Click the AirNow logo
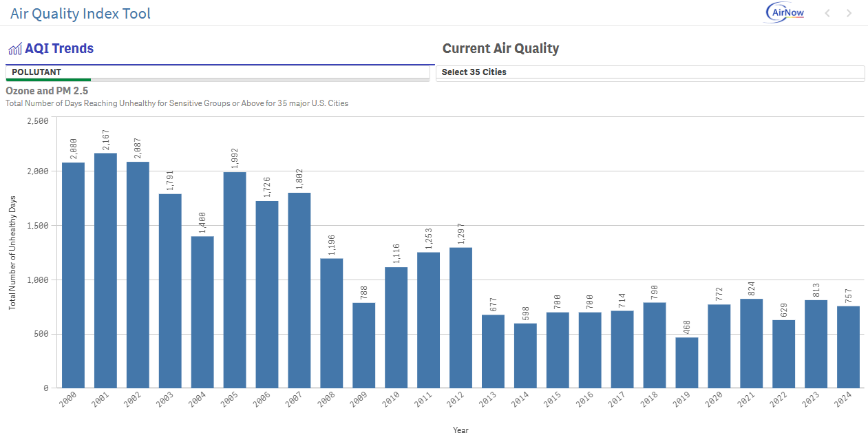The width and height of the screenshot is (868, 442). click(x=783, y=12)
